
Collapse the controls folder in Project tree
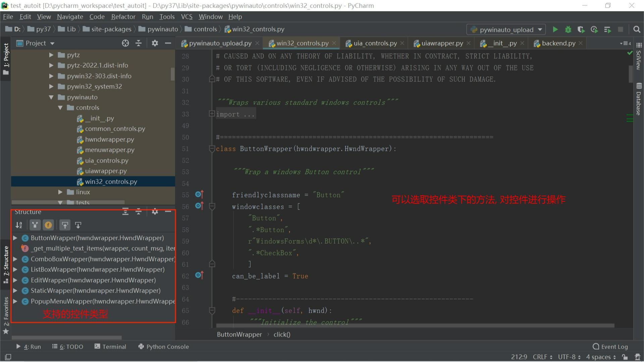(60, 108)
